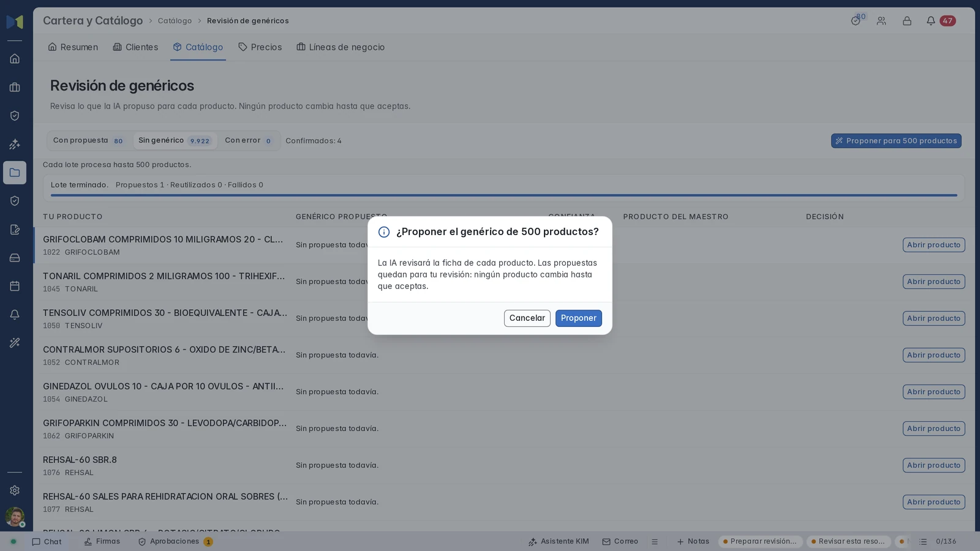
Task: Select the folder icon in sidebar
Action: coord(15,173)
